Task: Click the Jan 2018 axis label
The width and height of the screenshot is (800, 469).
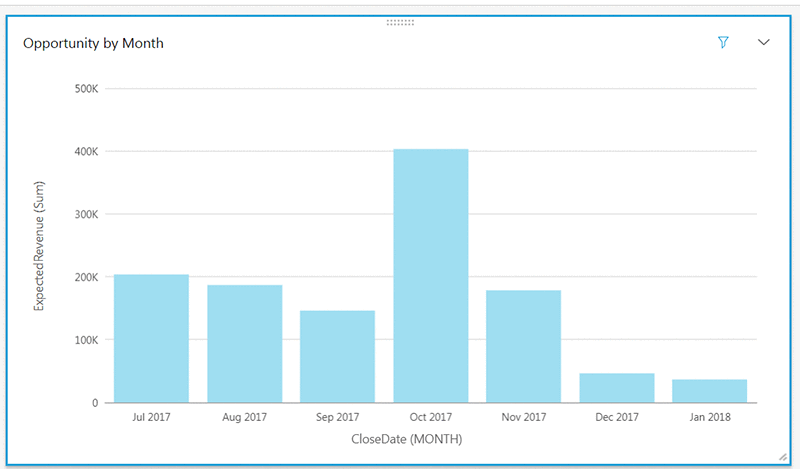Action: 710,417
